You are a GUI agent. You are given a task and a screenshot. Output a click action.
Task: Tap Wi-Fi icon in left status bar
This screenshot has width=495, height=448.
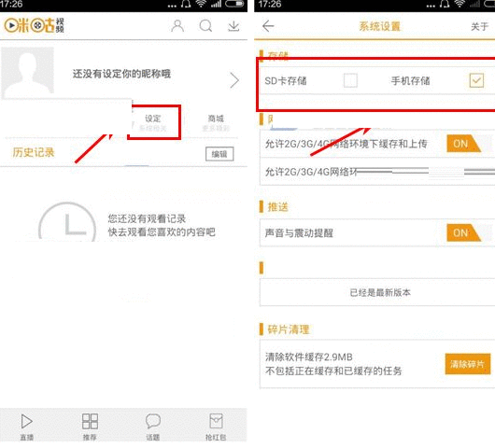(201, 4)
